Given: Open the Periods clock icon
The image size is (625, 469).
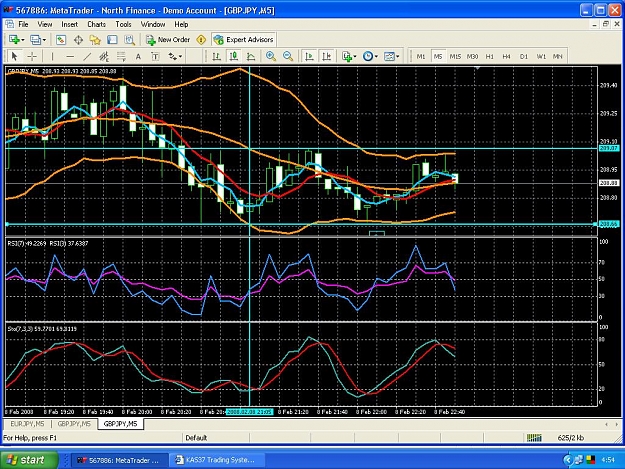Looking at the screenshot, I should pos(368,57).
